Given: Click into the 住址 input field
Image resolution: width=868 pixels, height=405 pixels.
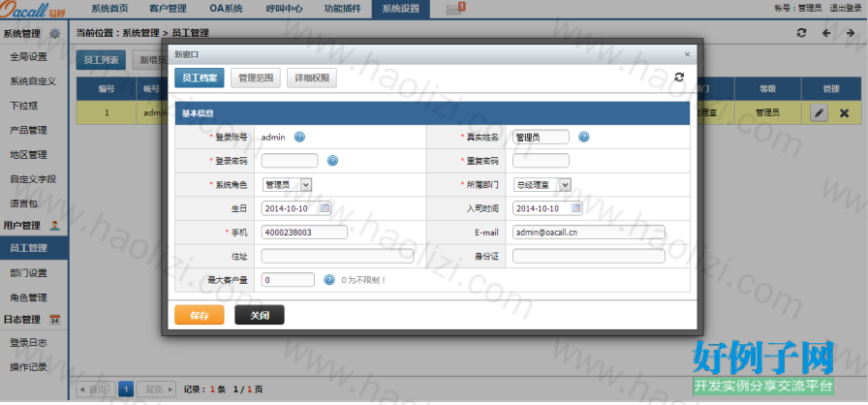Looking at the screenshot, I should pos(338,256).
